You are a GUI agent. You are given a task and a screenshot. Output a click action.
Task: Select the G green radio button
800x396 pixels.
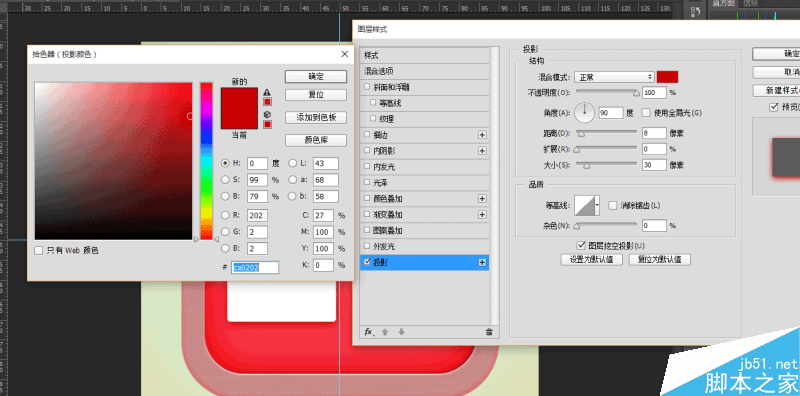click(x=225, y=232)
